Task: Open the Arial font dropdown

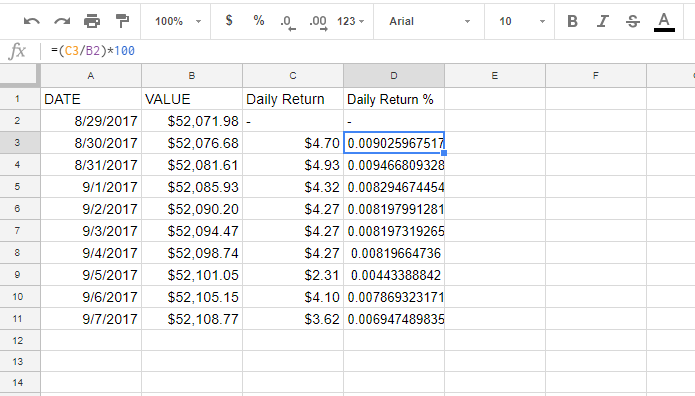Action: click(x=429, y=21)
